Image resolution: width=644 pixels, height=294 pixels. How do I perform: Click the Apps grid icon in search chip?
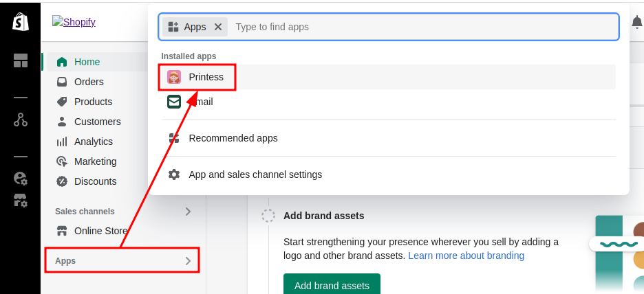click(x=173, y=27)
